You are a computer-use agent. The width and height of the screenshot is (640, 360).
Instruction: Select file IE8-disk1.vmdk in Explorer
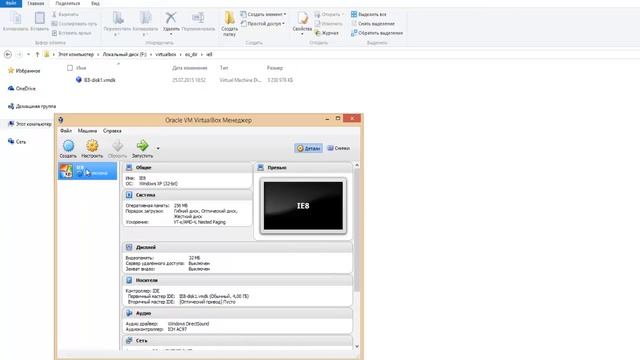(100, 80)
